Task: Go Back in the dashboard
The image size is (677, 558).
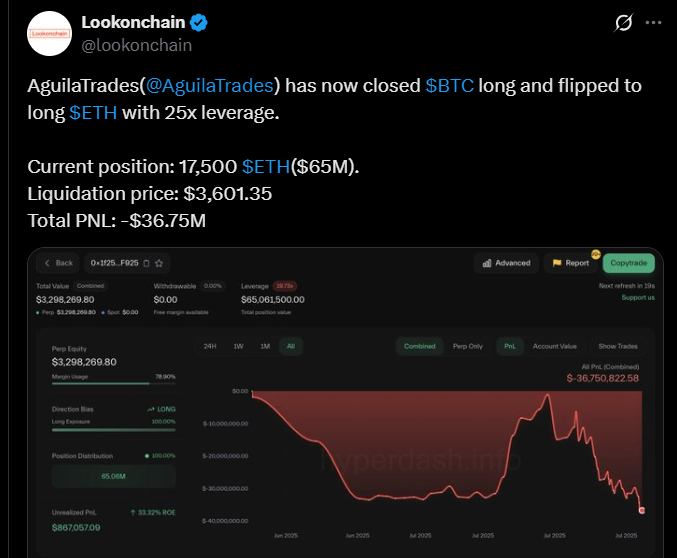Action: [x=58, y=263]
